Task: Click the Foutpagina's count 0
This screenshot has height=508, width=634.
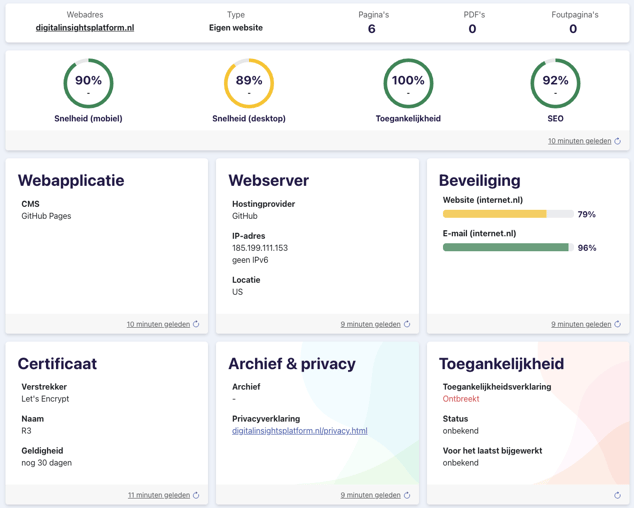Action: pos(573,29)
